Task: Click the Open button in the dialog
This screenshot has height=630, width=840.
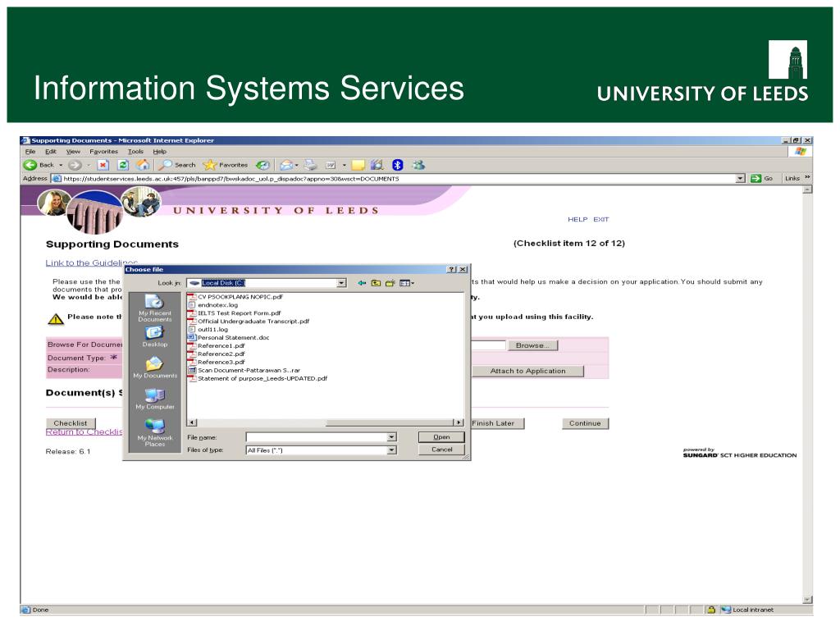Action: click(x=441, y=437)
